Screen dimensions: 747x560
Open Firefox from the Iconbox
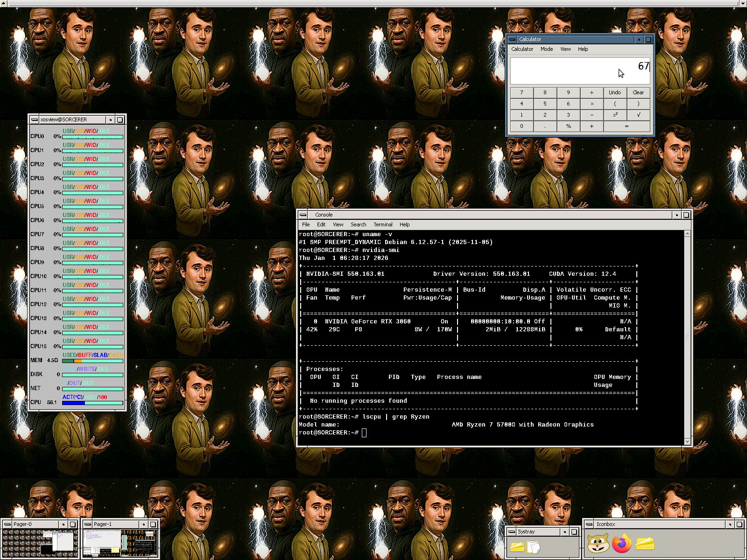pos(621,544)
